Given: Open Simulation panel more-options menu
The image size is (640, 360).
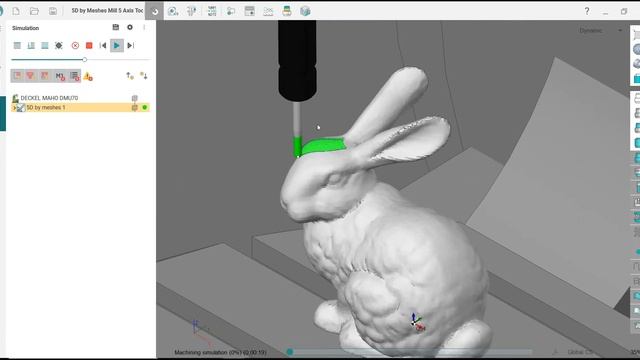Looking at the screenshot, I should pos(144,27).
